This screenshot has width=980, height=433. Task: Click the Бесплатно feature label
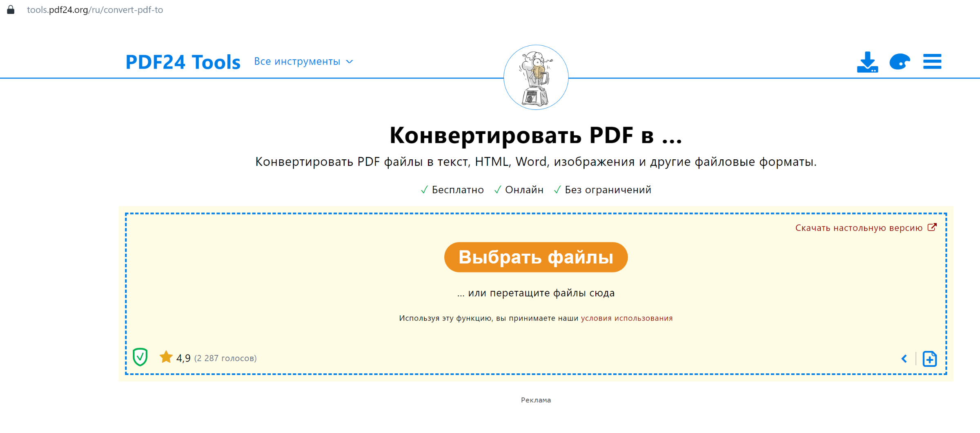(x=458, y=190)
